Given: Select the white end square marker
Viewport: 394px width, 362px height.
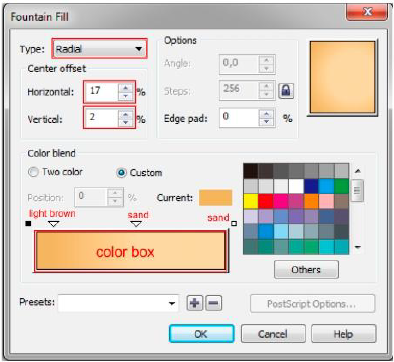Looking at the screenshot, I should tap(234, 223).
